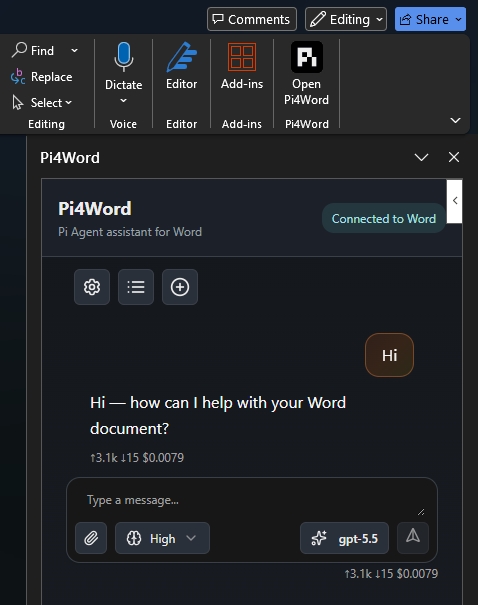Close the Pi4Word task pane
The height and width of the screenshot is (605, 478).
[454, 157]
